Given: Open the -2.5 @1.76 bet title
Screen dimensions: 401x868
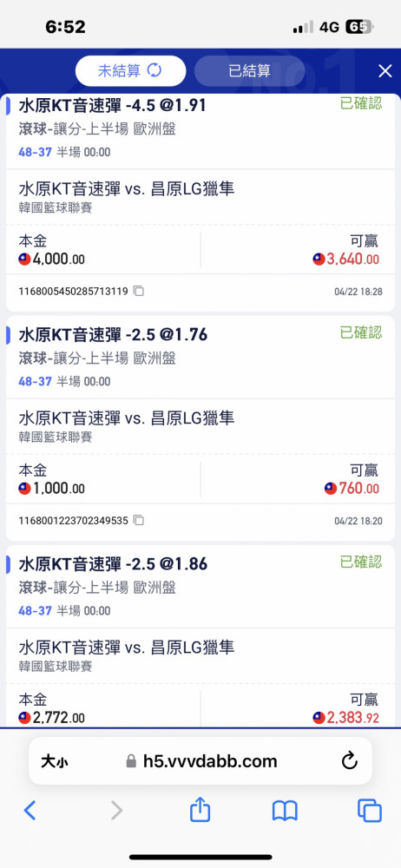Looking at the screenshot, I should (x=113, y=334).
